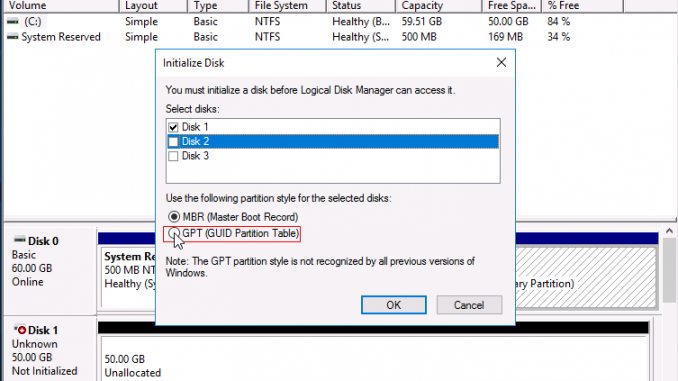Click the Disk 0 disk icon
Viewport: 678px width, 381px height.
(19, 240)
